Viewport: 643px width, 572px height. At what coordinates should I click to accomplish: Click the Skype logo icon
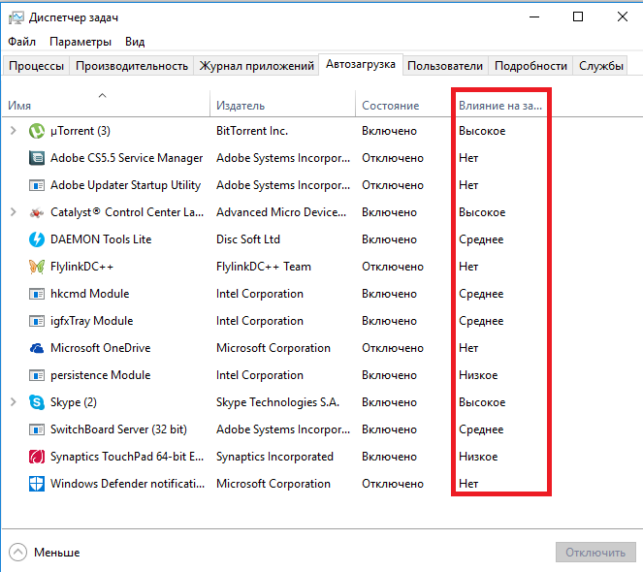point(36,402)
